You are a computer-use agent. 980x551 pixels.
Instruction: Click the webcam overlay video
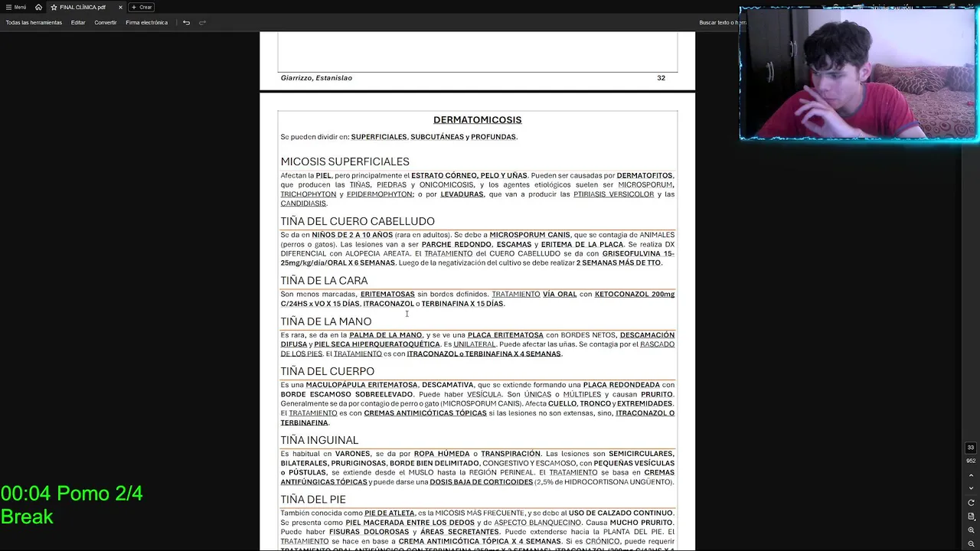[x=858, y=74]
